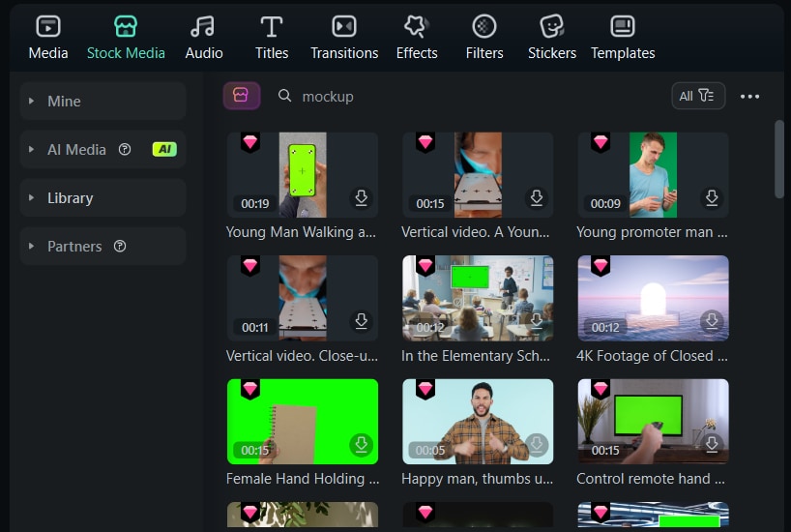Select the Happy man, thumbs up thumbnail

click(478, 422)
